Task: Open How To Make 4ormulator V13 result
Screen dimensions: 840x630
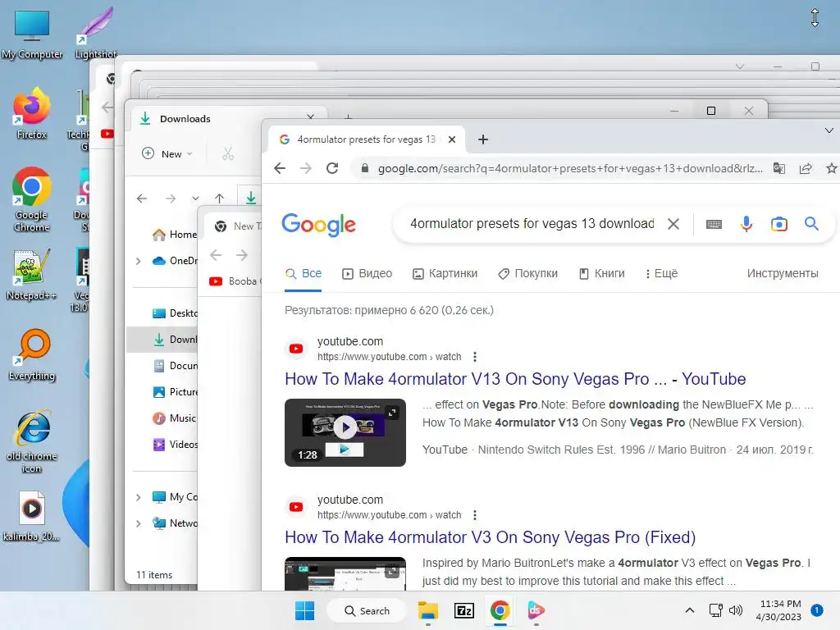Action: click(x=515, y=379)
